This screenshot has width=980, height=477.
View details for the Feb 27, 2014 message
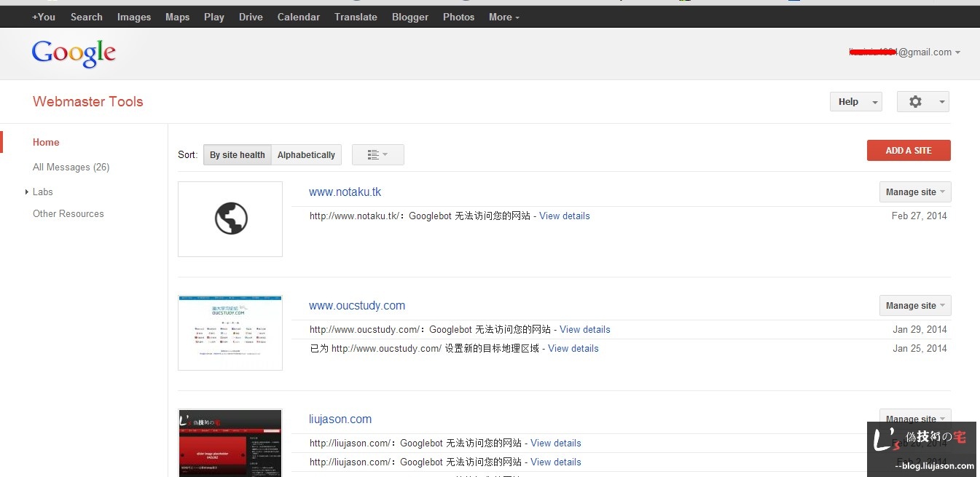(564, 216)
